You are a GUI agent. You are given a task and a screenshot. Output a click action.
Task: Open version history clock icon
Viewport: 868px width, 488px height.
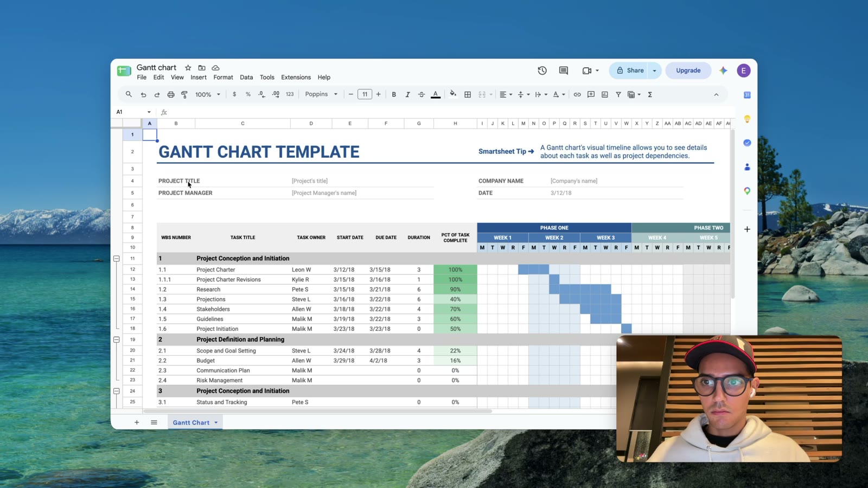tap(542, 70)
